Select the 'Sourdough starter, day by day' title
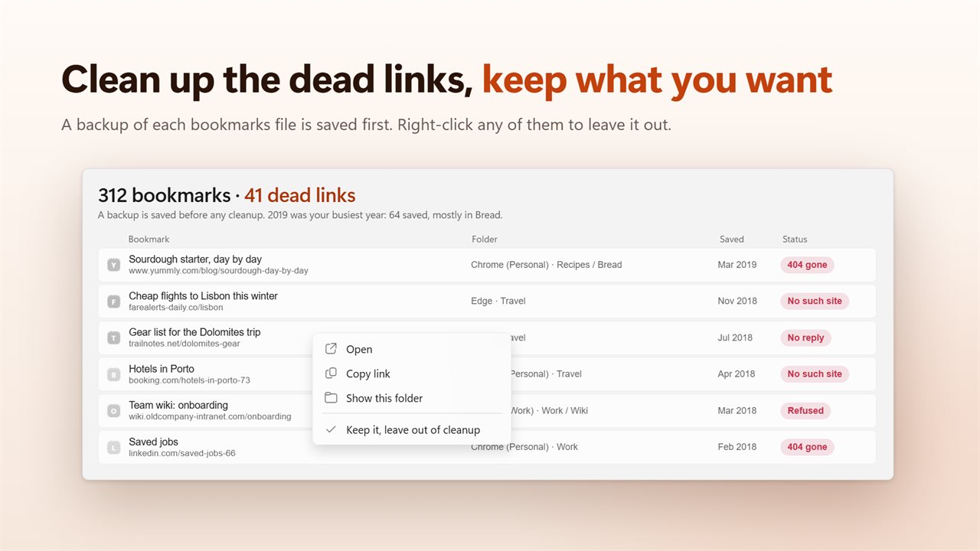Image resolution: width=980 pixels, height=551 pixels. click(x=195, y=259)
